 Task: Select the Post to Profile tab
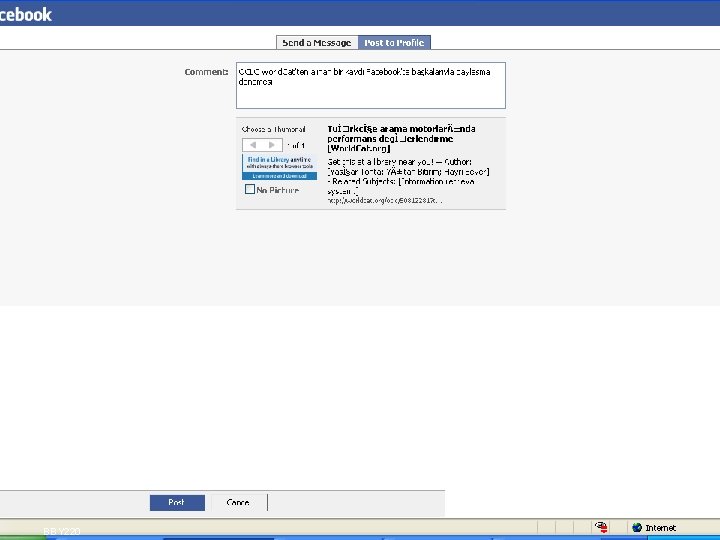394,42
